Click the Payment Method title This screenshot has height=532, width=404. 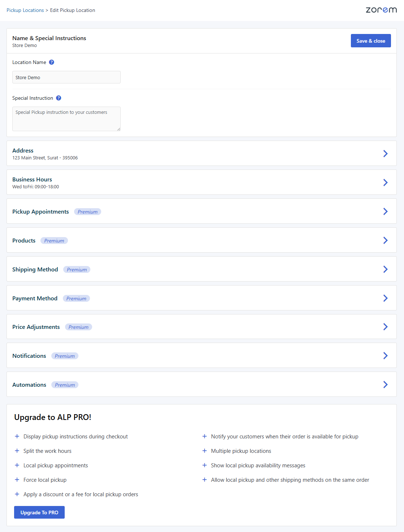click(x=35, y=298)
